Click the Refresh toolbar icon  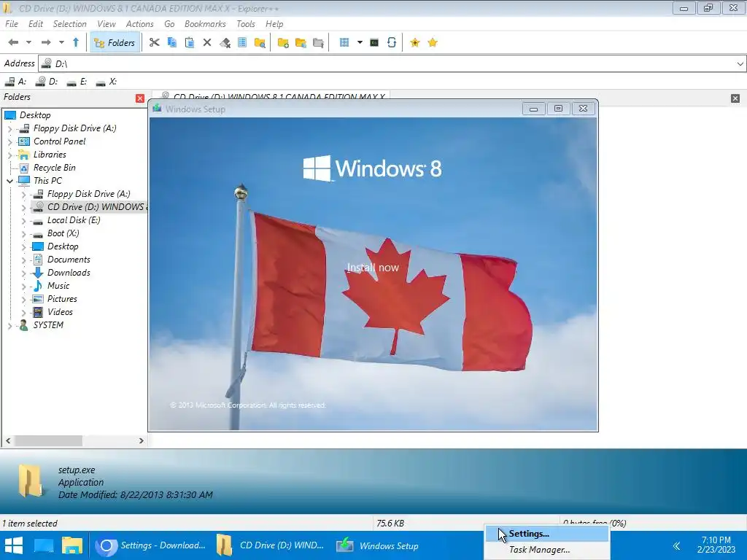coord(392,42)
